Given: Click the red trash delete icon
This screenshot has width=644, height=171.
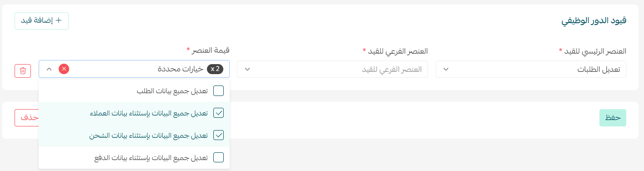Looking at the screenshot, I should 23,71.
